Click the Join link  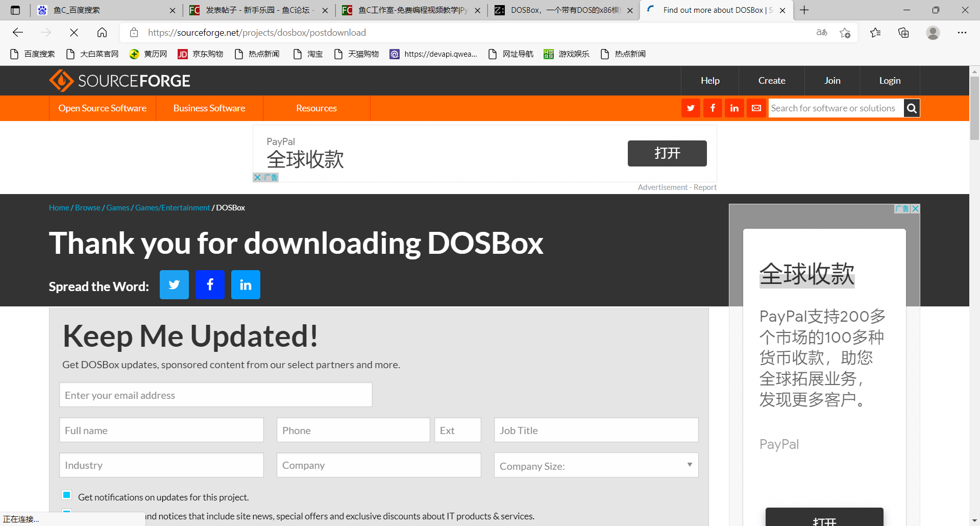(x=832, y=81)
